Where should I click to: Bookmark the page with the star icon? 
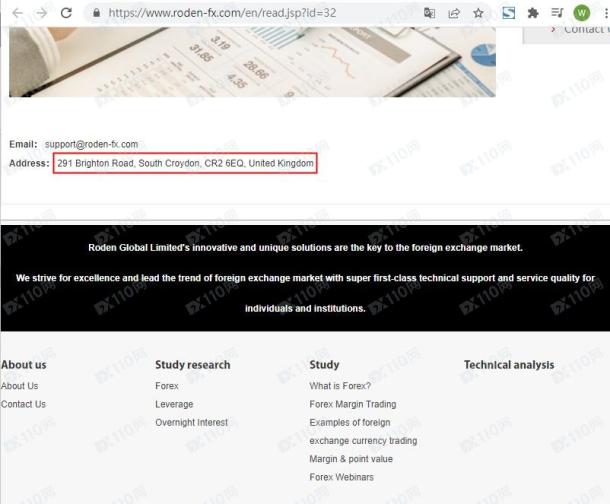pyautogui.click(x=478, y=13)
